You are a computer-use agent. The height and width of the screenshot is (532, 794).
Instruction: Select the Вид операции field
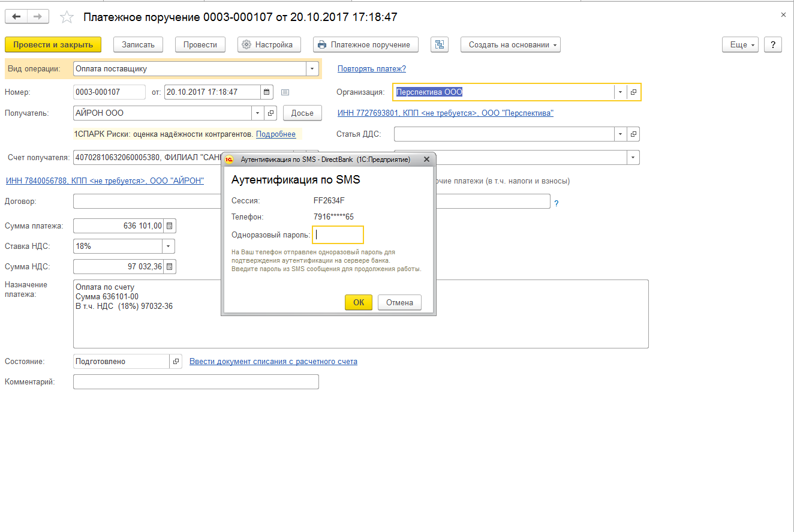pos(190,69)
